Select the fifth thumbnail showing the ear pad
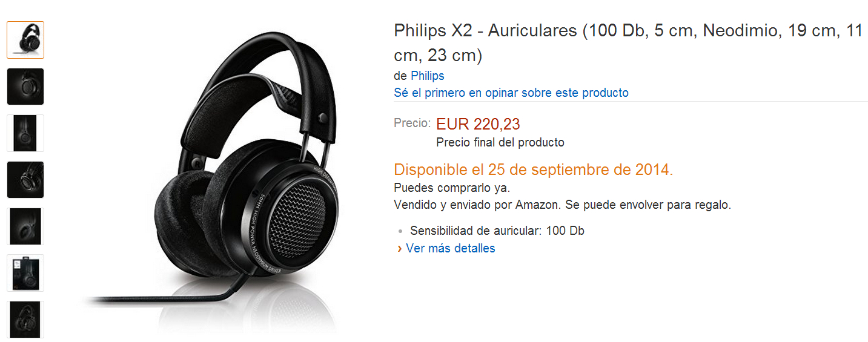The image size is (868, 342). (25, 226)
